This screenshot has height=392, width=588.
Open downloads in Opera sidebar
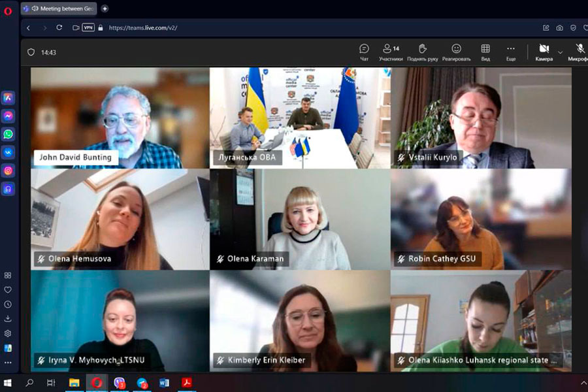pos(8,319)
